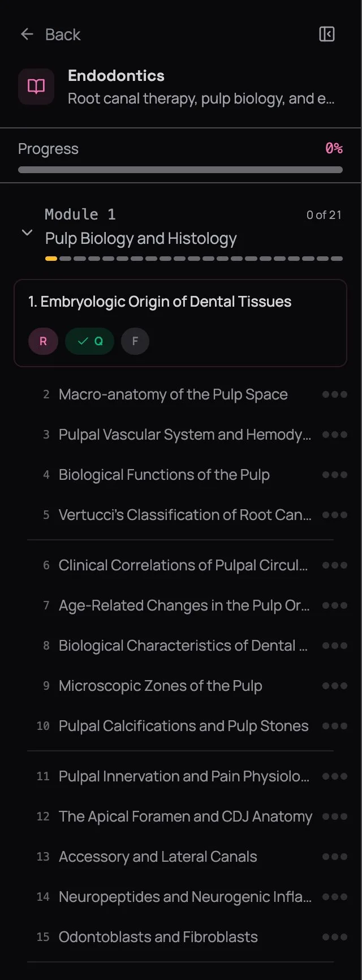
Task: Select Accessory and Lateral Canals lesson
Action: (158, 857)
